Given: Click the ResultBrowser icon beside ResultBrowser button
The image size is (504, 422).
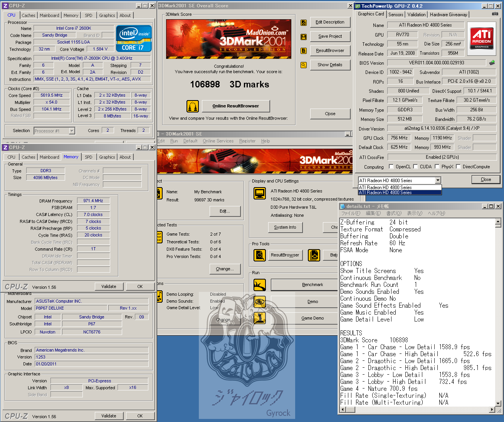Looking at the screenshot, I should [x=304, y=51].
